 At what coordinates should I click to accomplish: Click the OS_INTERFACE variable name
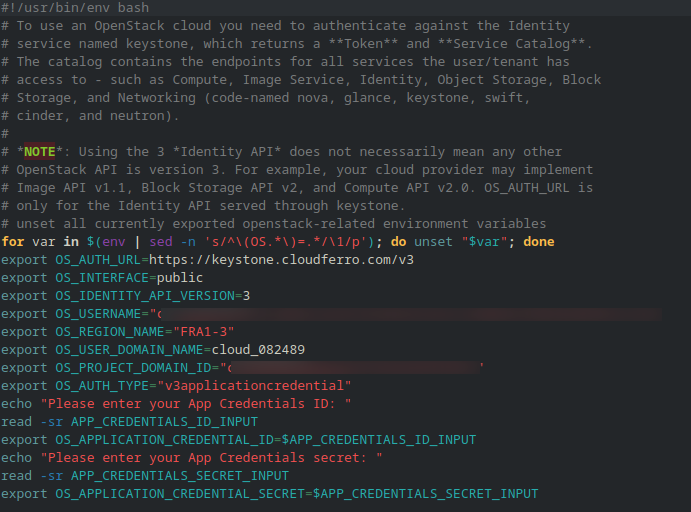click(102, 278)
